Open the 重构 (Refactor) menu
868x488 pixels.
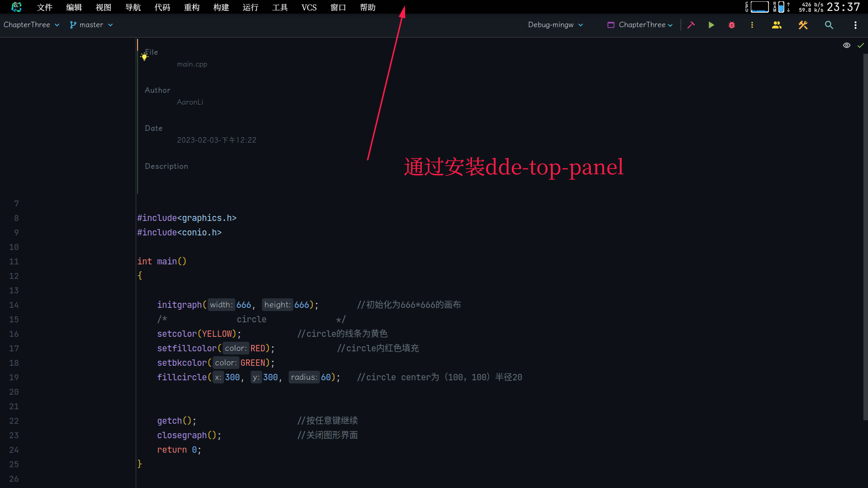(x=191, y=7)
